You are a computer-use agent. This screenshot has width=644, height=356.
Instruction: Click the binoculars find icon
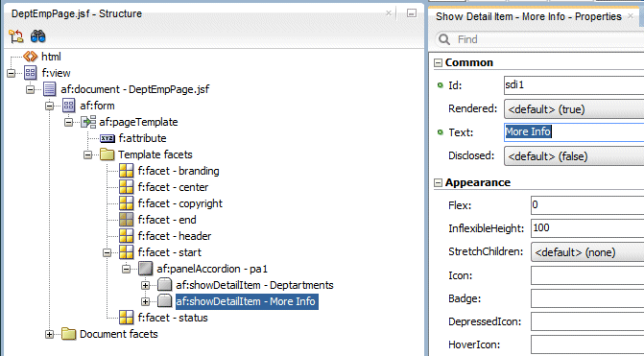tap(37, 36)
